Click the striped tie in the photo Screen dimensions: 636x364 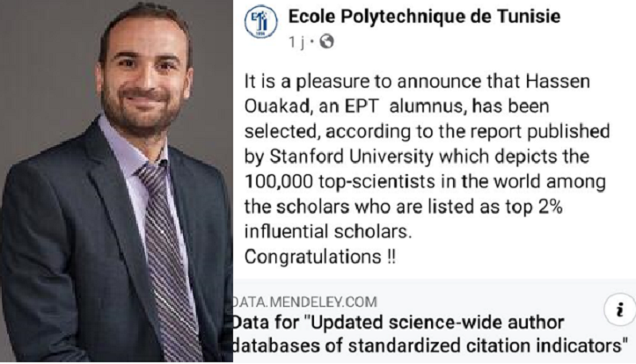164,255
